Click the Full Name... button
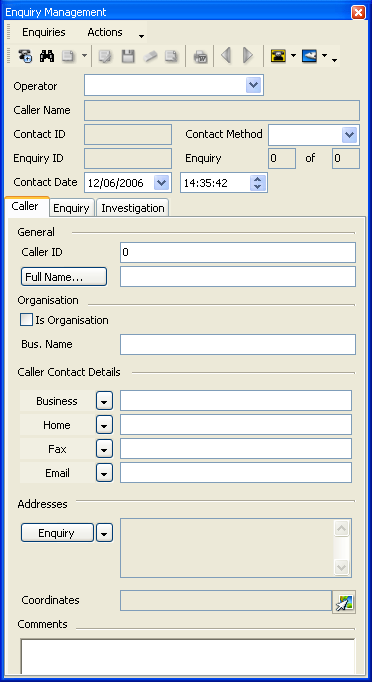Viewport: 372px width, 682px height. pos(64,277)
